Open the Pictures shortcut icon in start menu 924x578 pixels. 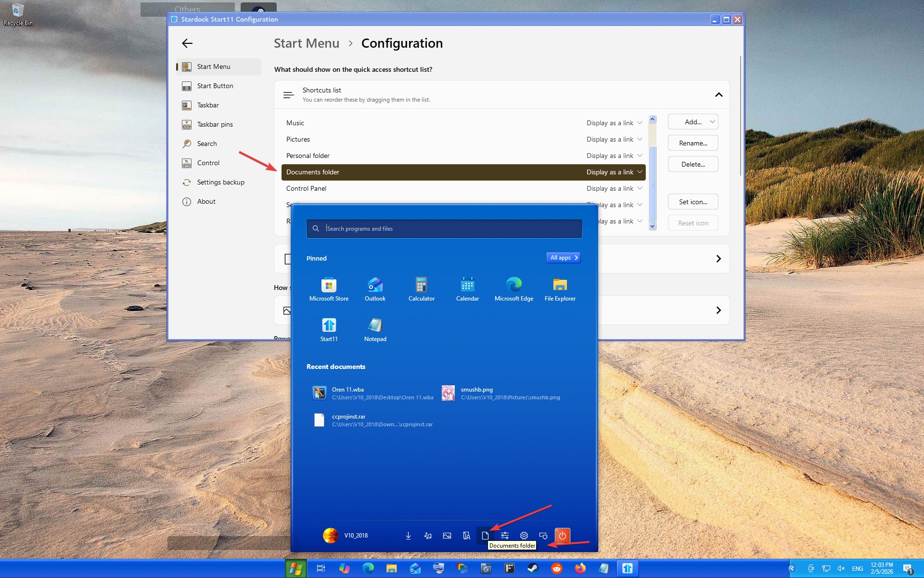point(447,536)
